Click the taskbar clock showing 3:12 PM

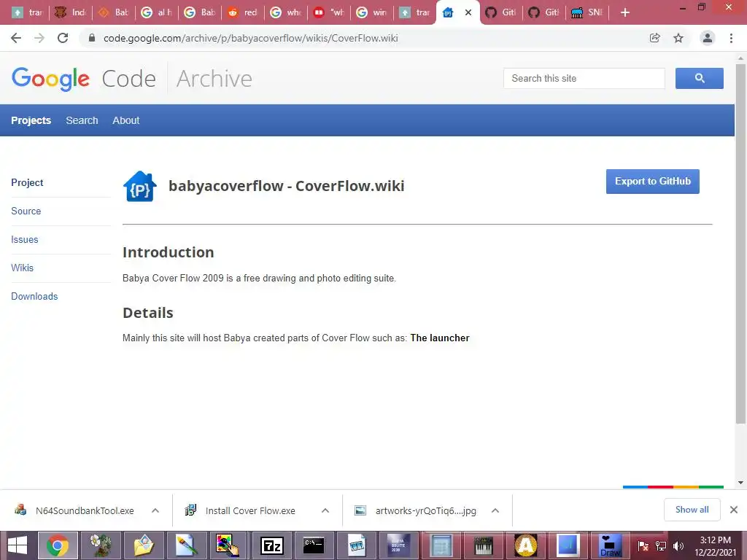point(715,545)
